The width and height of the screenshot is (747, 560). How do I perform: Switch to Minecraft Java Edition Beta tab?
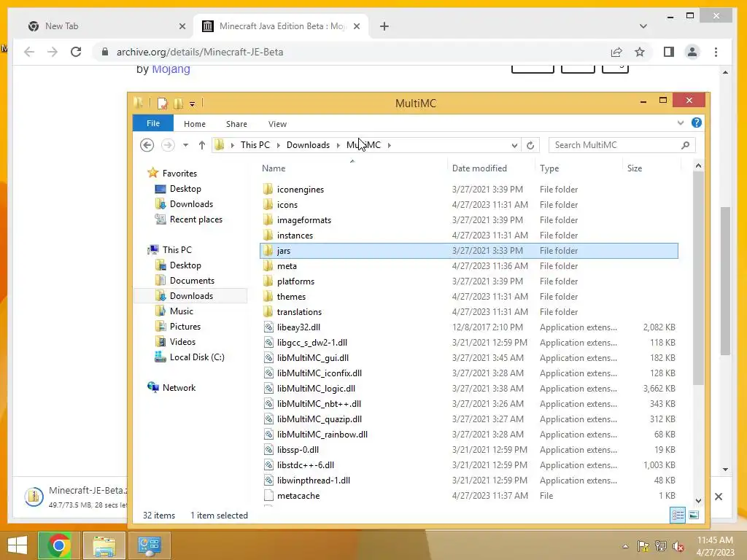(x=279, y=26)
